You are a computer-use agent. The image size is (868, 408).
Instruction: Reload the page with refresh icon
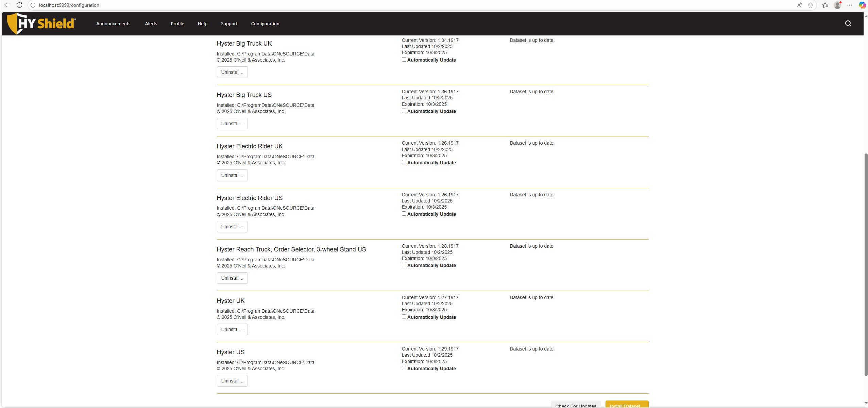19,5
